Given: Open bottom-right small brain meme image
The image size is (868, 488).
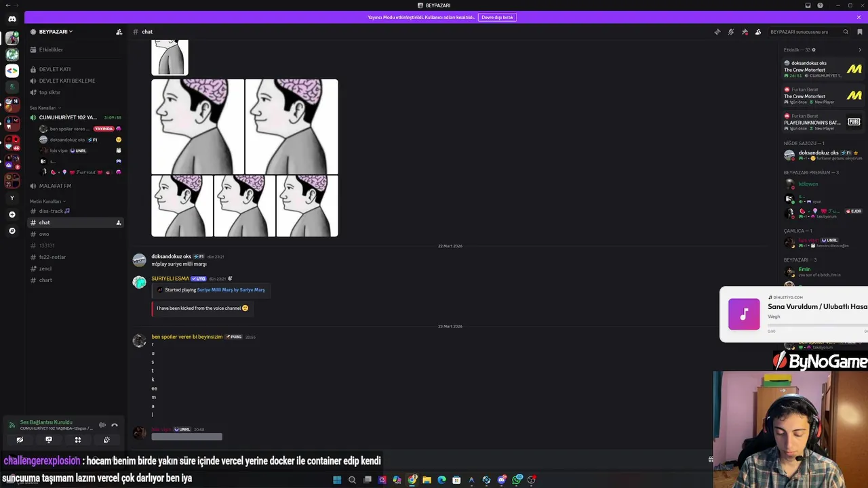Looking at the screenshot, I should [x=307, y=206].
